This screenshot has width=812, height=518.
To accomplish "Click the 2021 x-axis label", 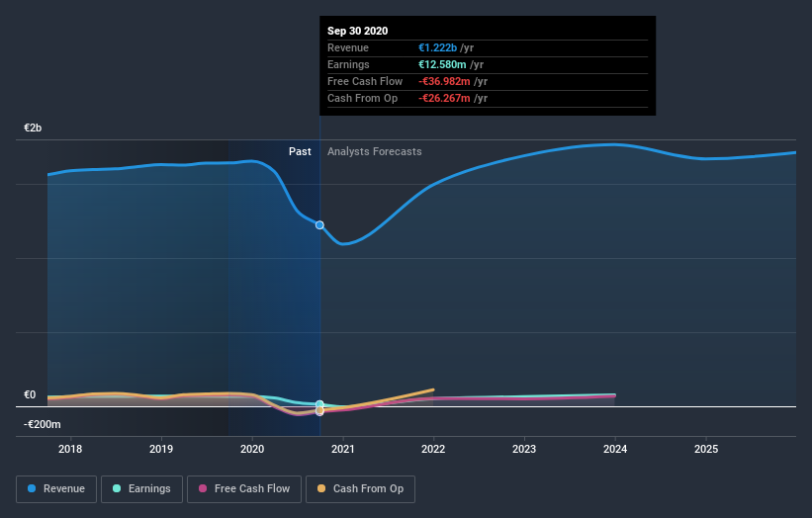I will click(343, 449).
